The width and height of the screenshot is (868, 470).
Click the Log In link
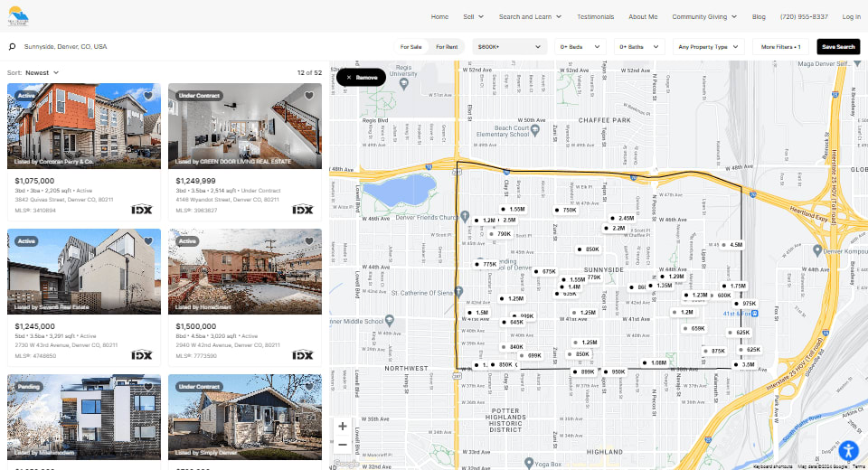click(x=851, y=16)
